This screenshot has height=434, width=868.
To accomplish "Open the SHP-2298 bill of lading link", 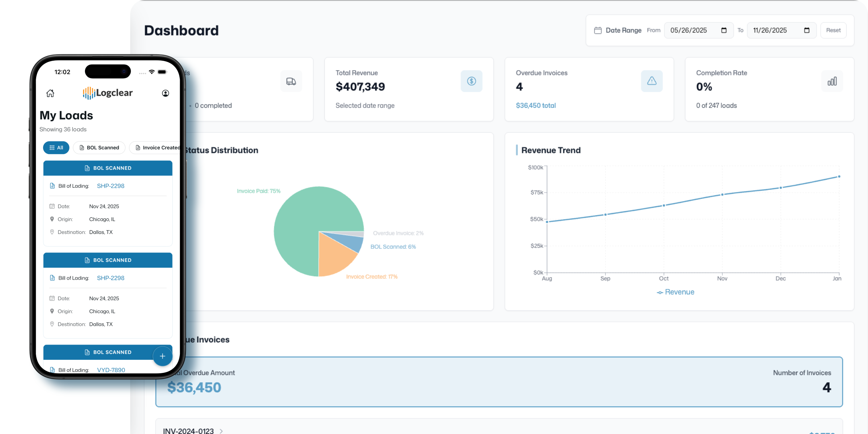I will tap(110, 186).
